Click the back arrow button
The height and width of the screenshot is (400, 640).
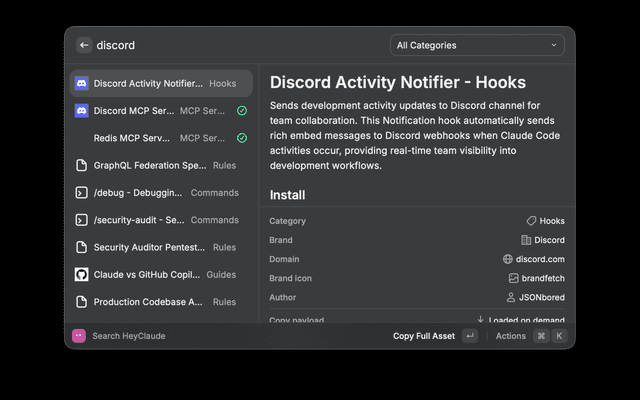tap(84, 45)
